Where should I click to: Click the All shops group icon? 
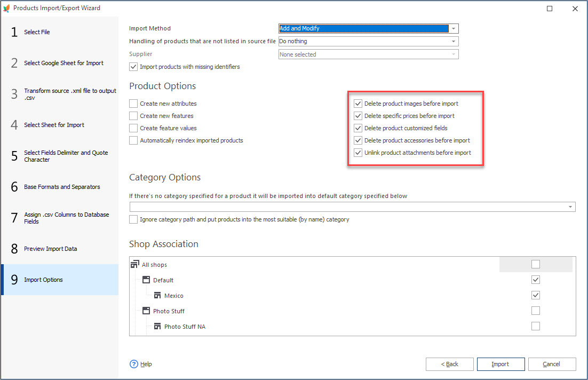tap(134, 265)
